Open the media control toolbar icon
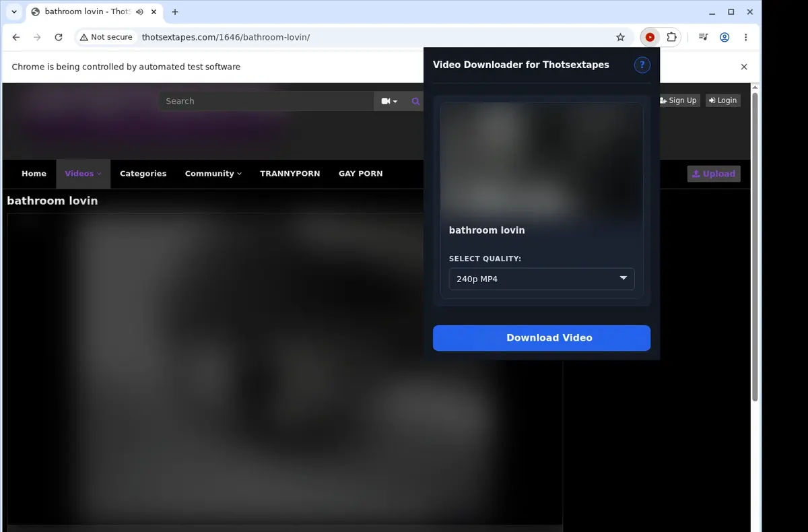808x532 pixels. 703,38
